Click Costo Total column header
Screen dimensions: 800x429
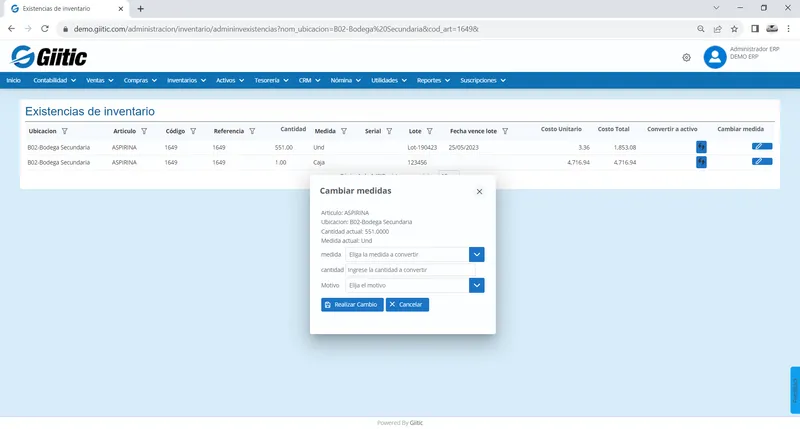coord(614,129)
